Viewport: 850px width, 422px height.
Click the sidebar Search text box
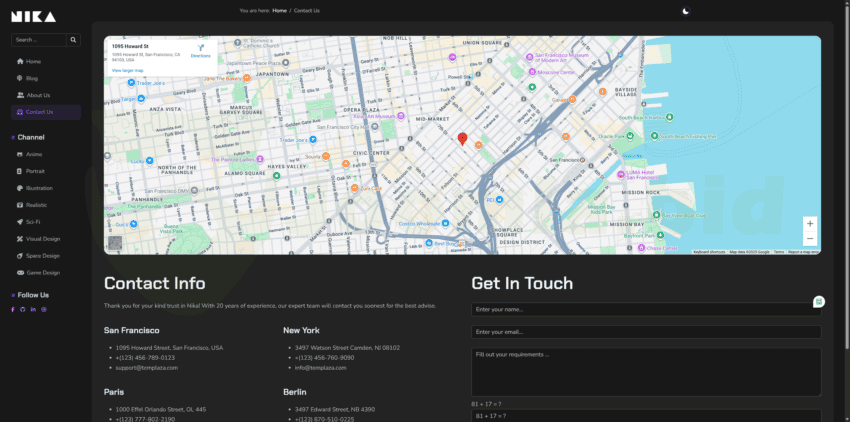click(x=39, y=40)
